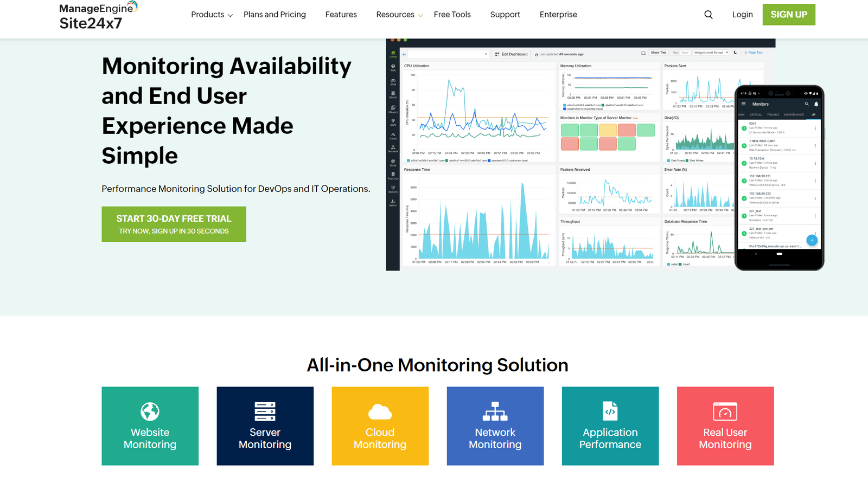Click the server rack icon on Server Monitoring tile
The width and height of the screenshot is (868, 477).
click(x=265, y=411)
